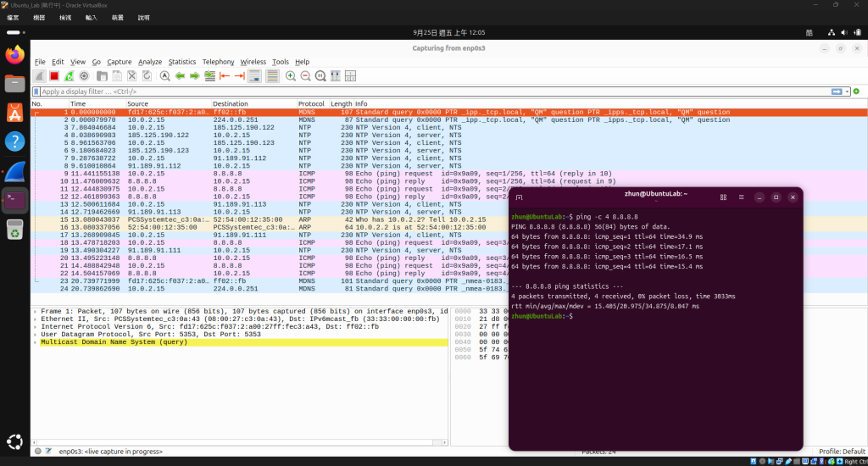Click the display filter bookmark icon

point(36,92)
